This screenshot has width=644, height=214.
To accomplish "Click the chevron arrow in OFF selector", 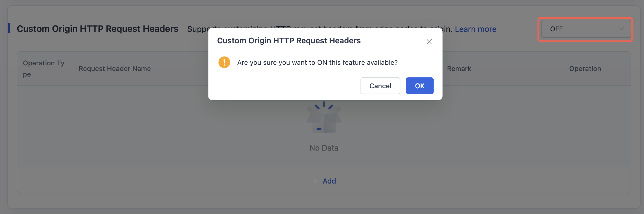I will pos(621,29).
